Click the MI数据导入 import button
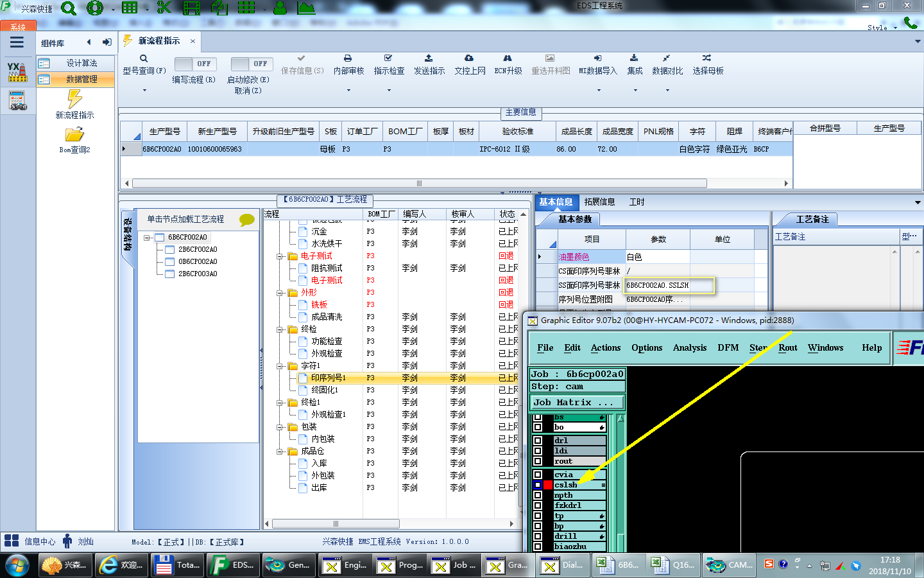 (x=597, y=65)
